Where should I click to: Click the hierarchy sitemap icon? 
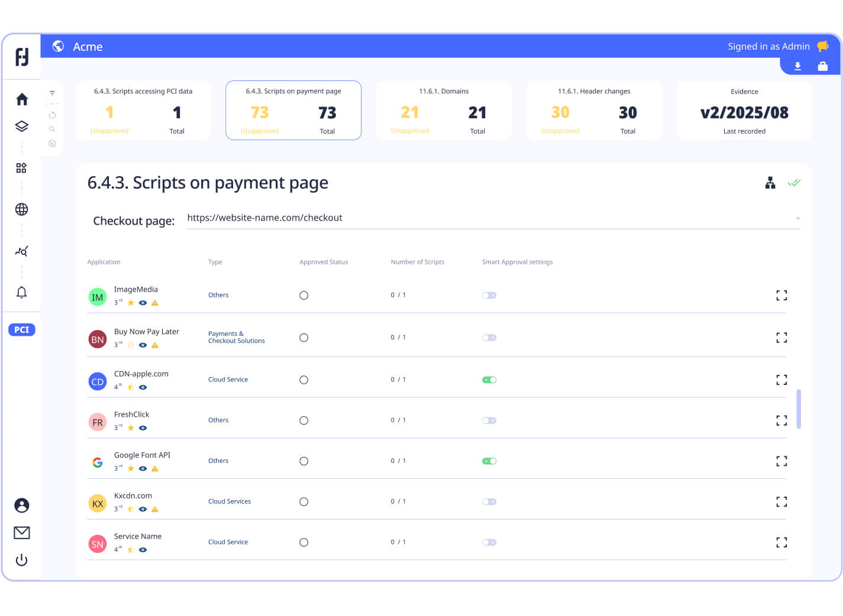point(770,183)
